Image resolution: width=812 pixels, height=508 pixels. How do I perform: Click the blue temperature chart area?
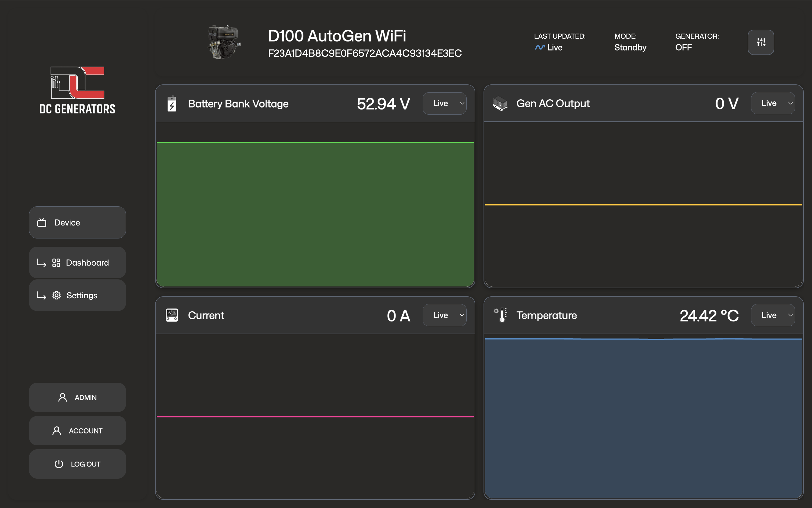point(644,418)
